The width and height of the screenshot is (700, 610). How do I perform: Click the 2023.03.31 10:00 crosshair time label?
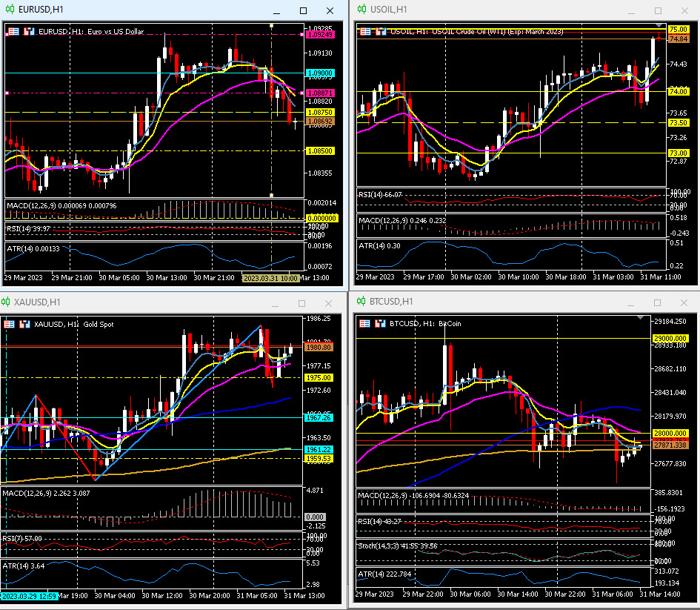coord(270,278)
